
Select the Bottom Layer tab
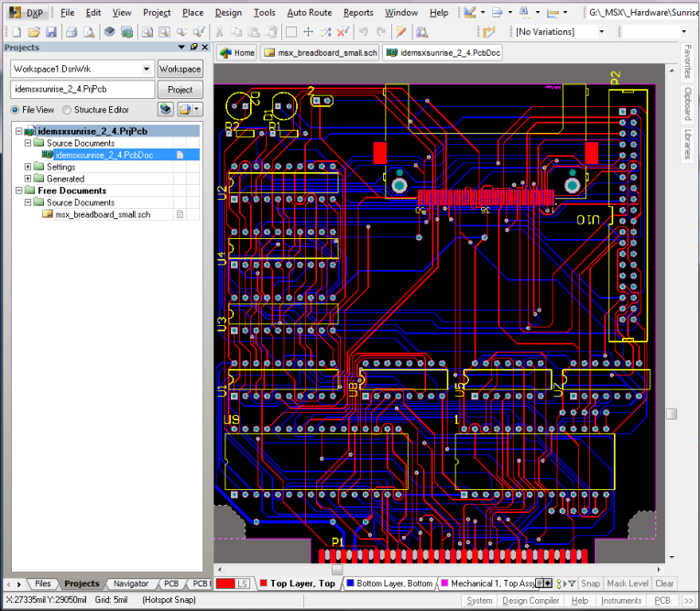point(389,584)
